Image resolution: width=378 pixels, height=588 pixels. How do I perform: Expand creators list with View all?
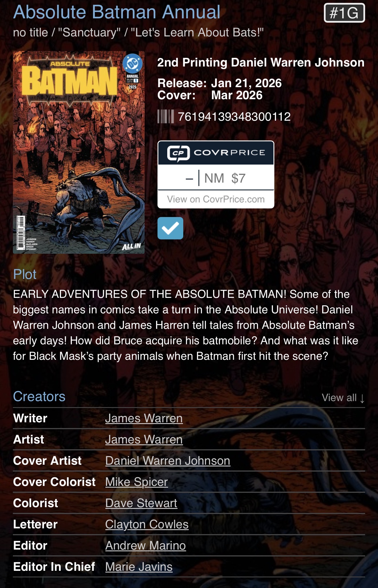[343, 398]
